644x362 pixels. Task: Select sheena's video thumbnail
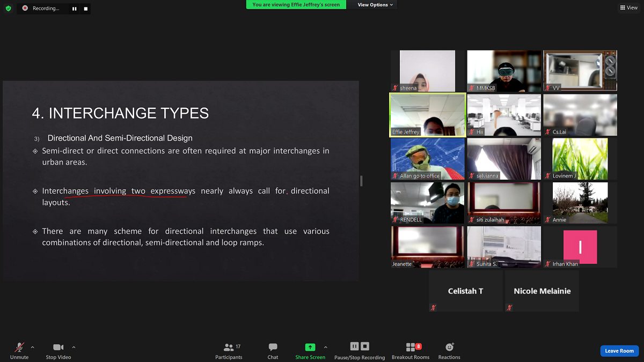(428, 71)
